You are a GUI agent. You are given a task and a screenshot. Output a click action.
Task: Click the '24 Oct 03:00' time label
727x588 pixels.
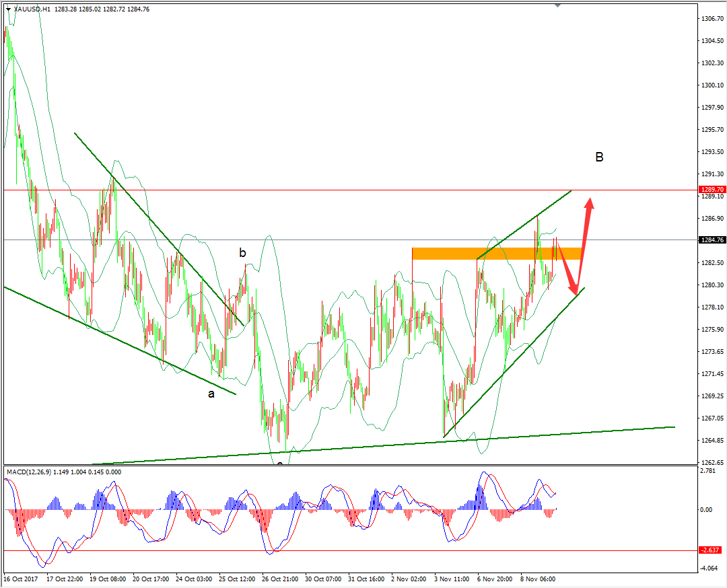point(195,579)
